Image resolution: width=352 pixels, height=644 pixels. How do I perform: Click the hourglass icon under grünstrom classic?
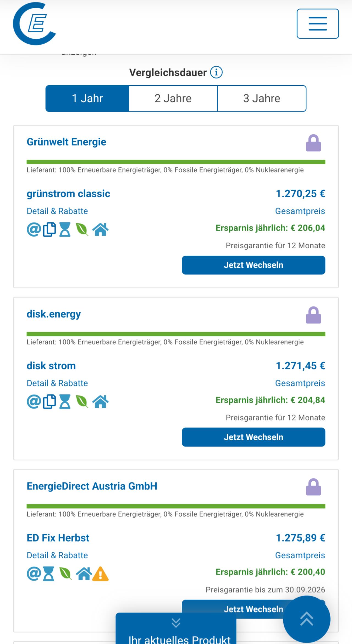pos(65,230)
